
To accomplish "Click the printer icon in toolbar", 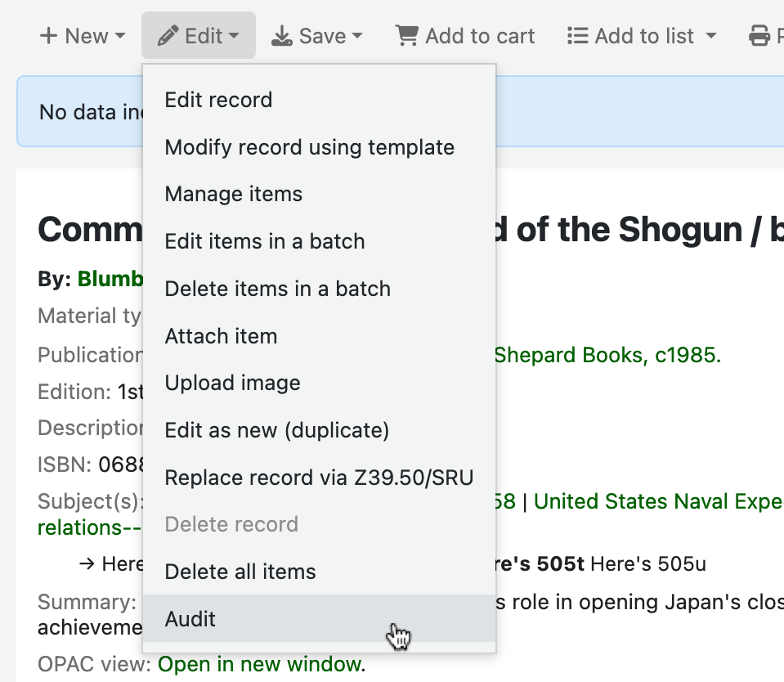I will 759,37.
